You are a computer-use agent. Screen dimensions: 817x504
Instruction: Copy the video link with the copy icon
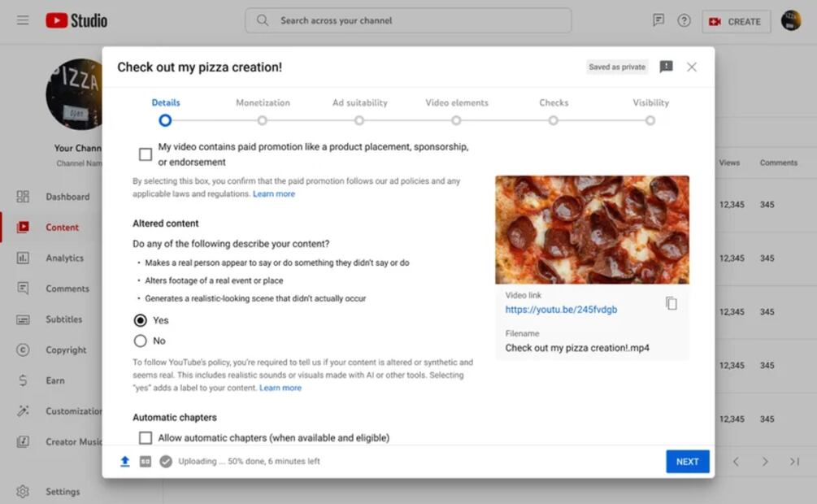tap(671, 303)
